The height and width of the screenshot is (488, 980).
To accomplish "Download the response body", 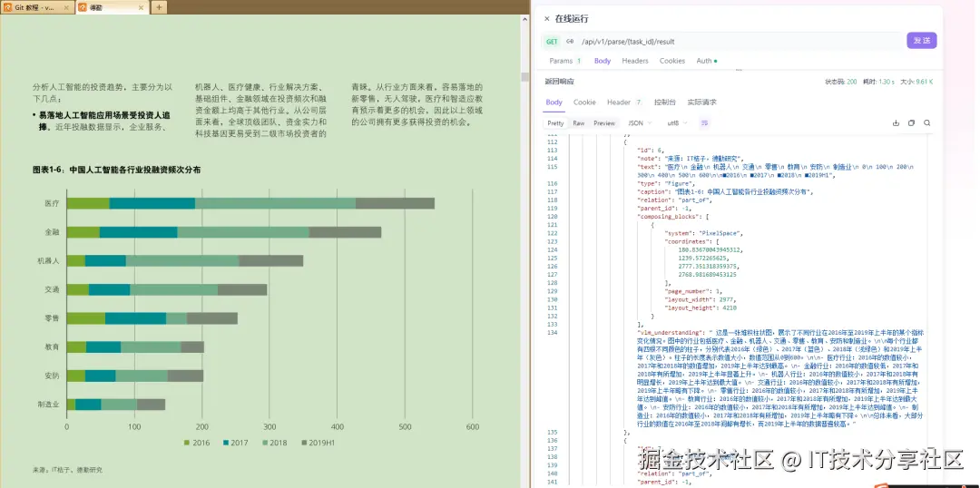I will 896,123.
